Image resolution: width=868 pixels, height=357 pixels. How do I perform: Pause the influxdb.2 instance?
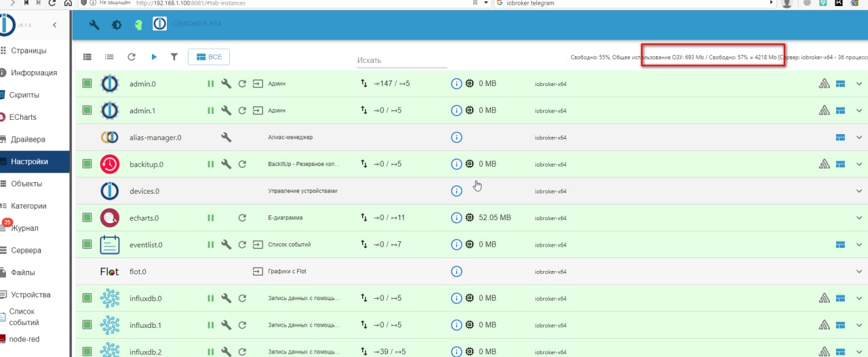pos(211,352)
